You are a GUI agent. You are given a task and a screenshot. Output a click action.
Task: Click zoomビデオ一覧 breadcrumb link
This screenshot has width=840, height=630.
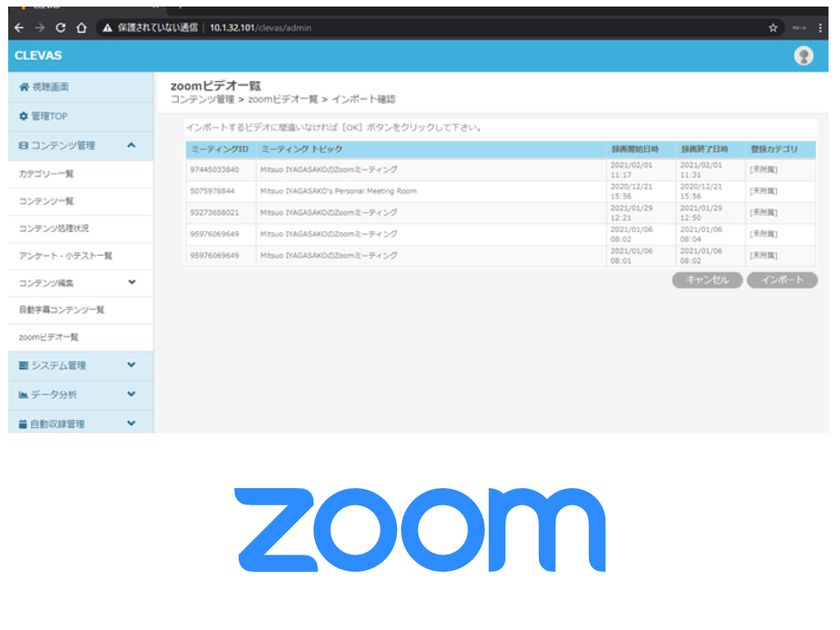coord(283,99)
